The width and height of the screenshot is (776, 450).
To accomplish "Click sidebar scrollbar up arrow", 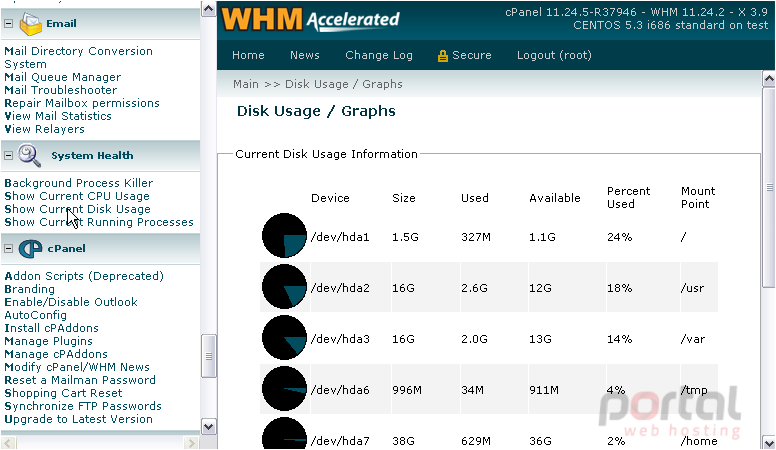I will [208, 9].
